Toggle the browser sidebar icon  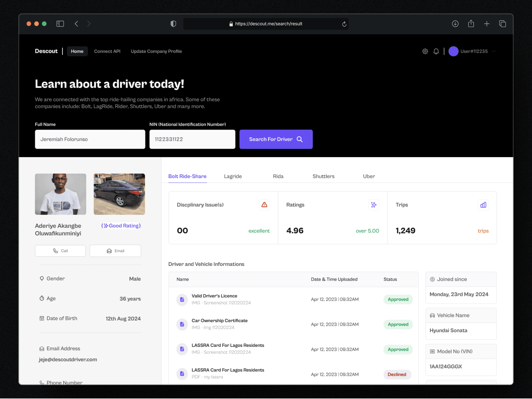(60, 23)
